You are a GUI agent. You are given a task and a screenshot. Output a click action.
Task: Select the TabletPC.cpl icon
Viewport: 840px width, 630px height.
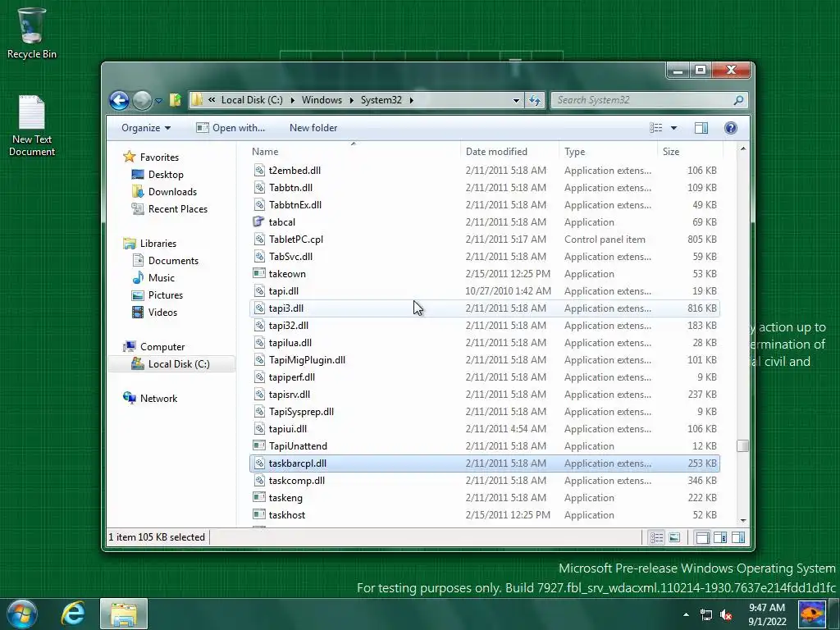point(259,239)
